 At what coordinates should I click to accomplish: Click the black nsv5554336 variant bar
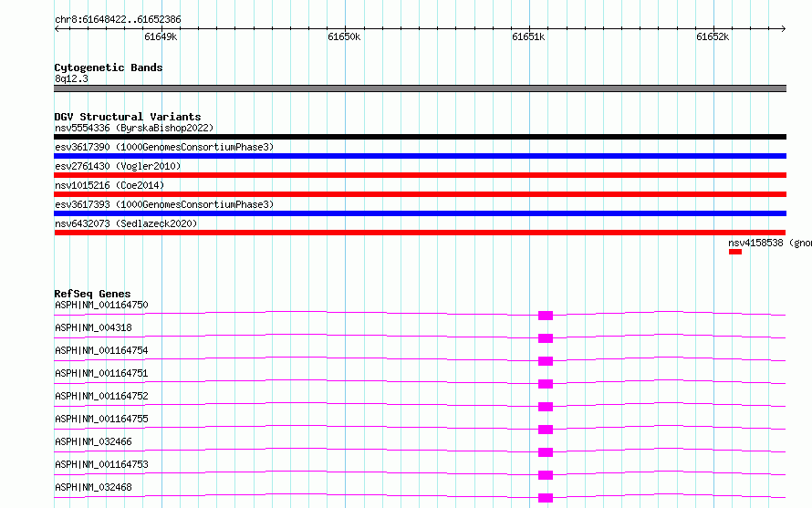tap(420, 137)
